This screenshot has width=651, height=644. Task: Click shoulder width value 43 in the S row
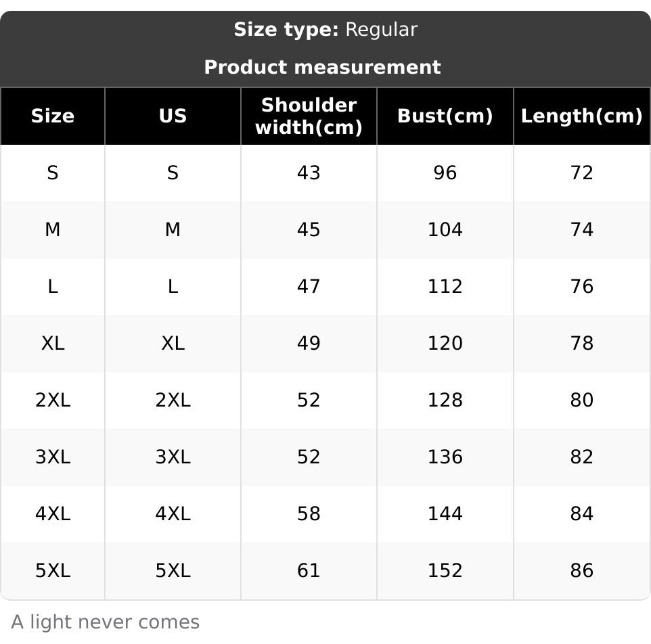[309, 173]
